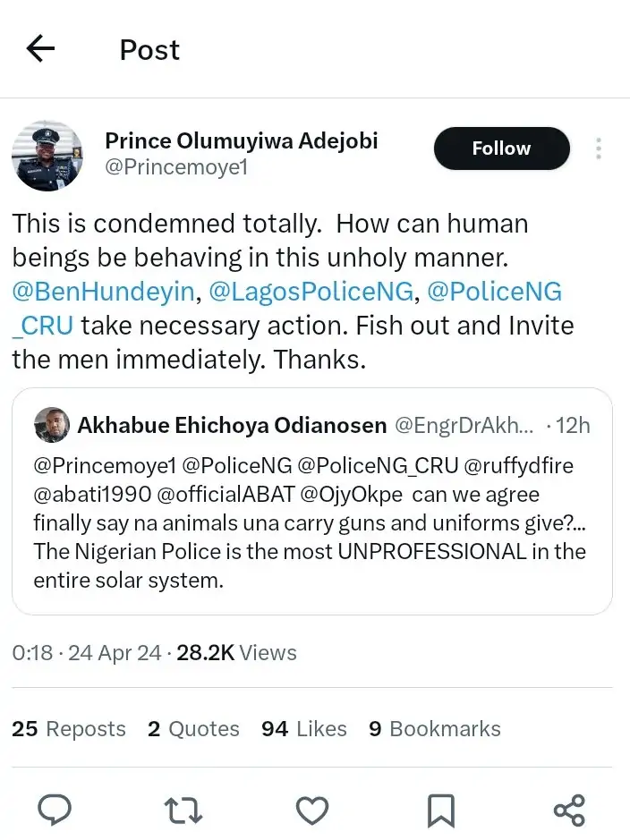Tap the reply speech bubble icon
The width and height of the screenshot is (630, 840).
pyautogui.click(x=55, y=810)
